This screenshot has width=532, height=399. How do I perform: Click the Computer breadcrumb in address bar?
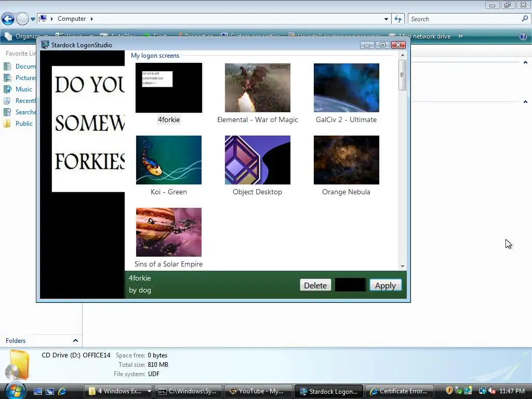[x=72, y=19]
